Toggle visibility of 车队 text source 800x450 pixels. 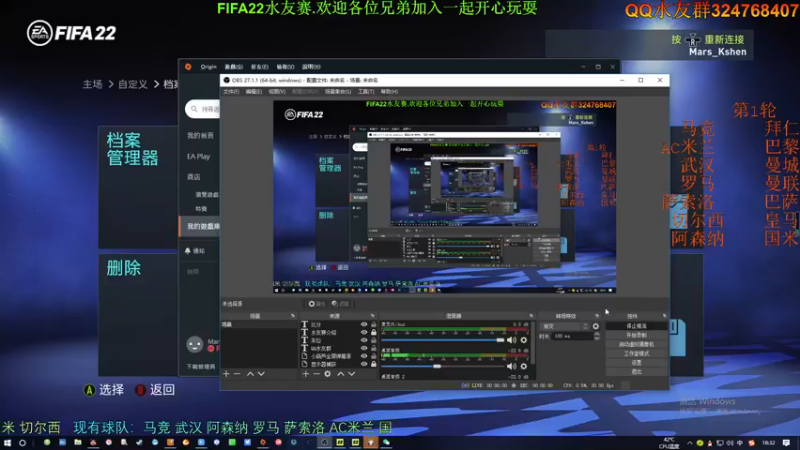tap(364, 340)
